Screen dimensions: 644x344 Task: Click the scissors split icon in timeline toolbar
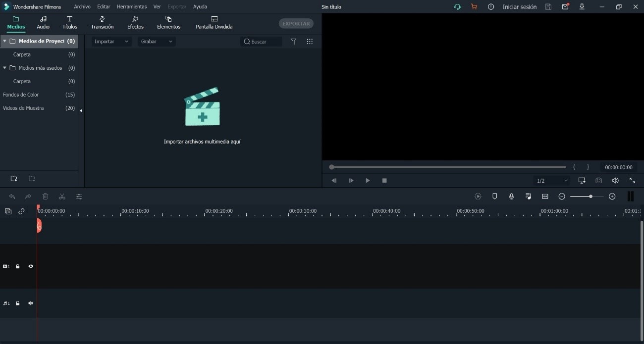click(62, 197)
